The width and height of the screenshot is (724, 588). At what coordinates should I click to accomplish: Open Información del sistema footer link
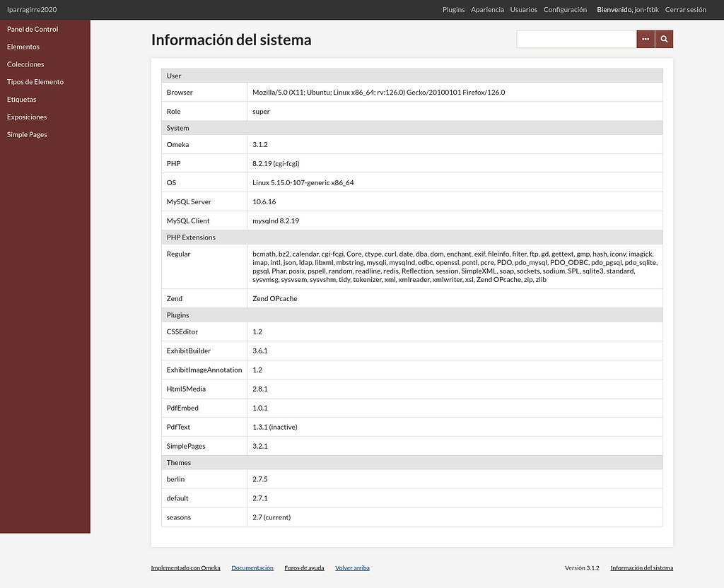coord(641,568)
